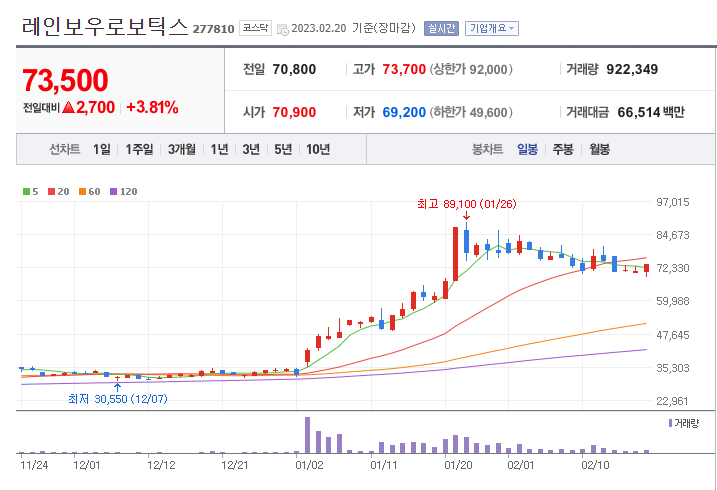The height and width of the screenshot is (490, 717).
Task: Click the 2023.02.20 date text
Action: point(319,28)
